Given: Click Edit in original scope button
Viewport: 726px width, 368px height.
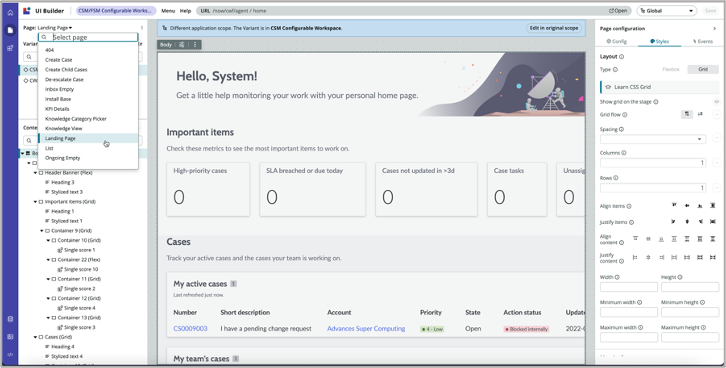Looking at the screenshot, I should tap(554, 28).
